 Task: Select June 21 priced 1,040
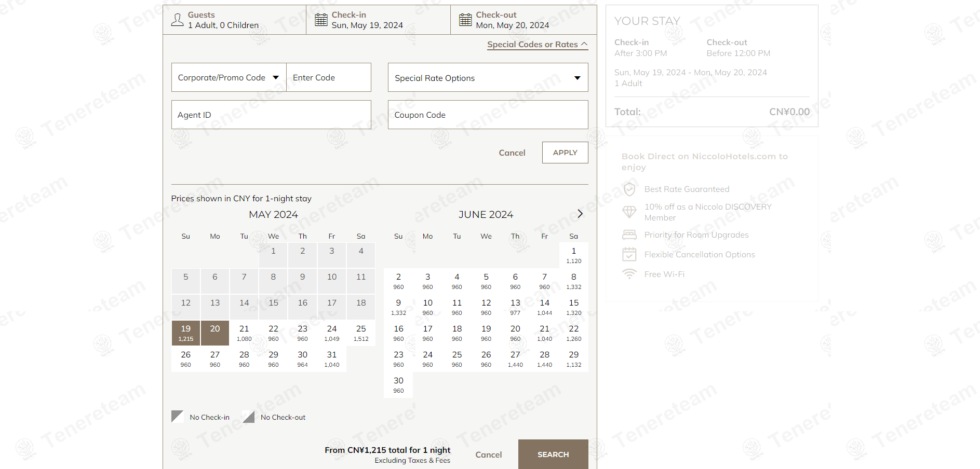pos(544,333)
